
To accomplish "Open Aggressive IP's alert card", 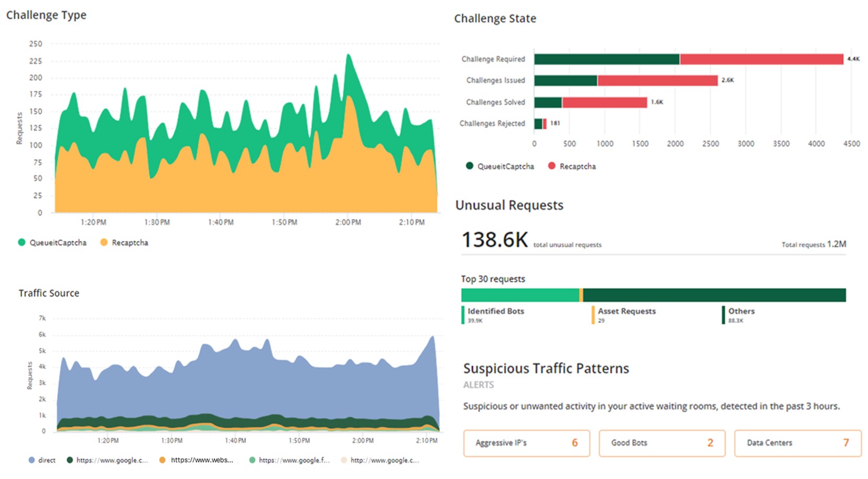I will (x=527, y=443).
